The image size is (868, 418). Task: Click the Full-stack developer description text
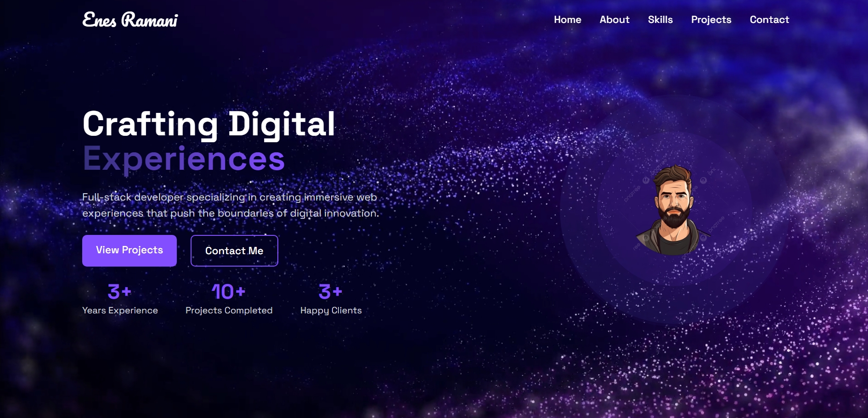click(x=231, y=205)
